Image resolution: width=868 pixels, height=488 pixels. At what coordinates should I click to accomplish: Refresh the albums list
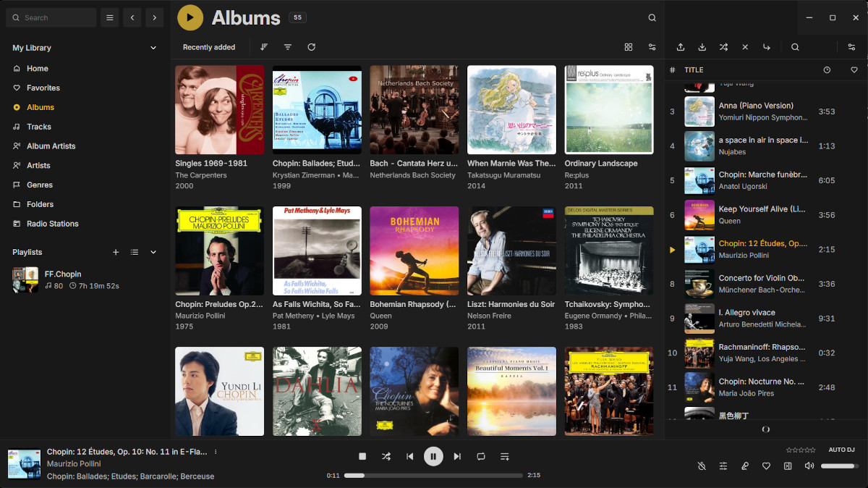[x=312, y=47]
